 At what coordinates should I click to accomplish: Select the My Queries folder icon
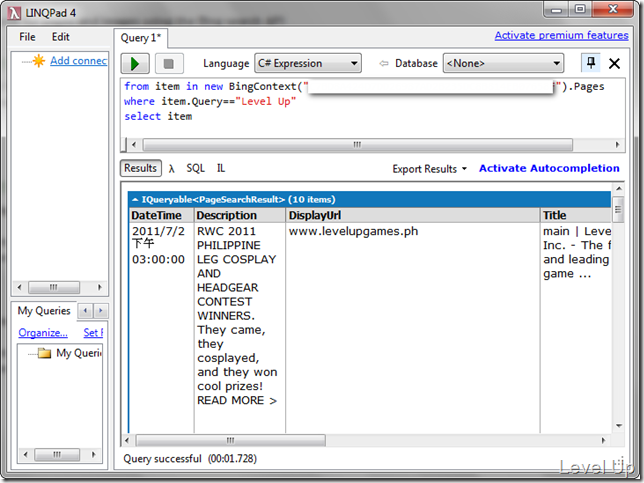point(44,353)
